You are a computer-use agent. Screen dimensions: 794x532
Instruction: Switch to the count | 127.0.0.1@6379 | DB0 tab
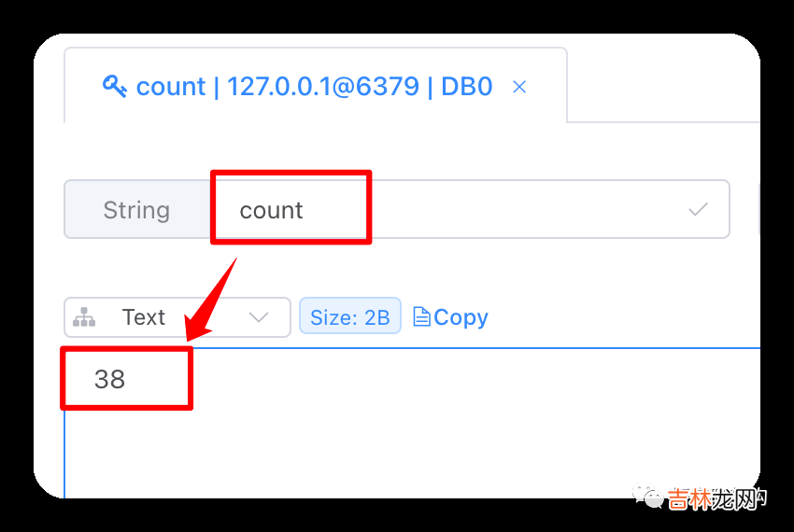[315, 86]
